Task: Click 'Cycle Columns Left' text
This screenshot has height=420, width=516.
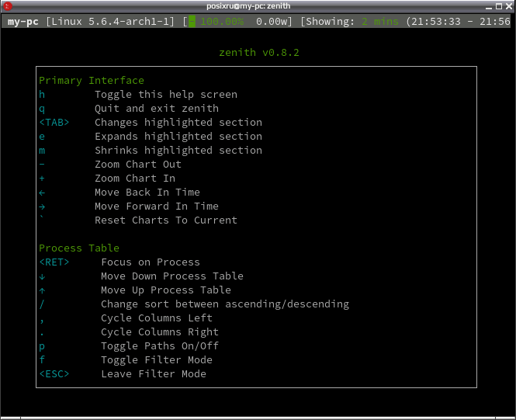Action: [157, 318]
